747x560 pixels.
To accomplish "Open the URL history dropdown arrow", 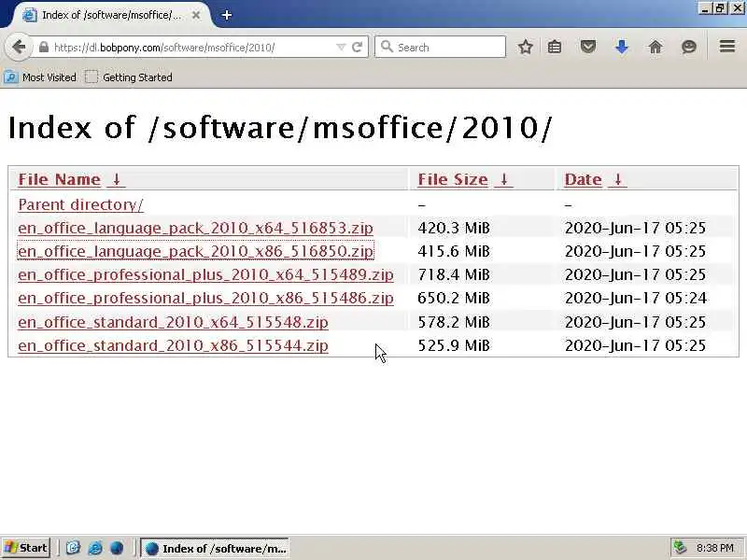I will click(341, 48).
